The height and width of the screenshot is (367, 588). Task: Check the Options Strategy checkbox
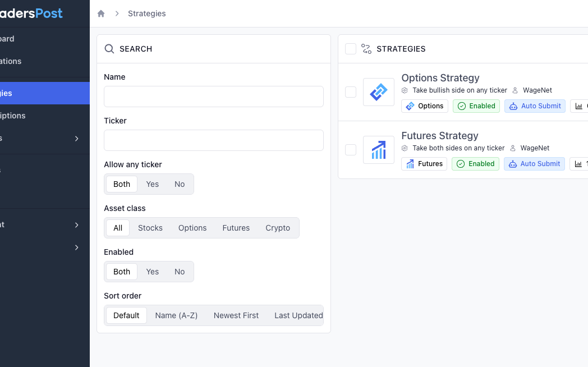click(351, 92)
